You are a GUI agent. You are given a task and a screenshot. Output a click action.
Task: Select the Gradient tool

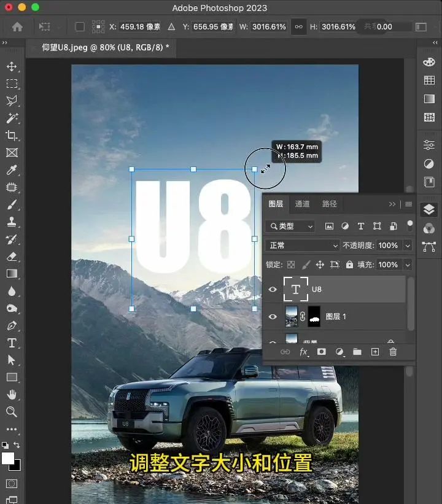(12, 274)
